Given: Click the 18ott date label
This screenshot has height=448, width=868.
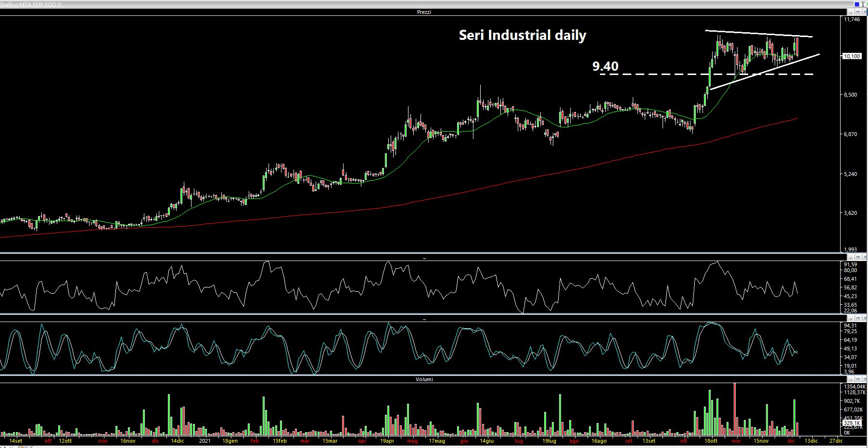Looking at the screenshot, I should click(x=711, y=441).
